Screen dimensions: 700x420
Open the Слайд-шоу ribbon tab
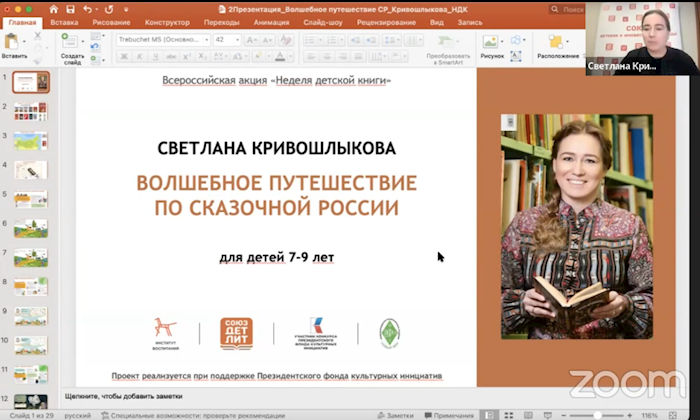pos(323,22)
